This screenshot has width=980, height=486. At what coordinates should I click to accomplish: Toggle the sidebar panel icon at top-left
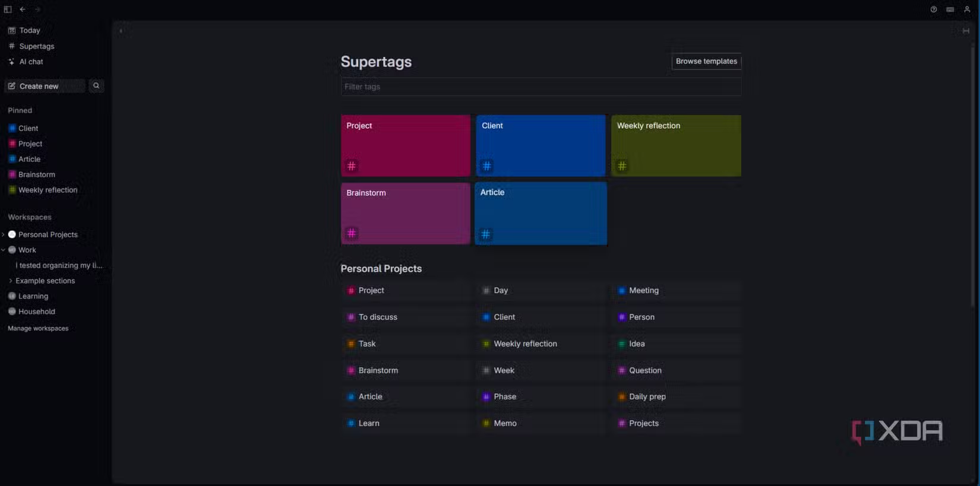tap(8, 9)
